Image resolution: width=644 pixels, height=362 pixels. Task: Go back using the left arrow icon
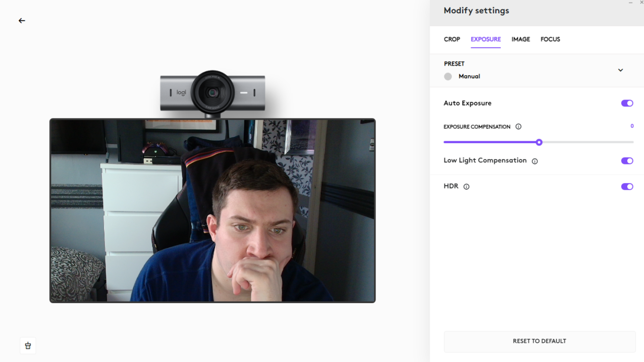[x=22, y=21]
